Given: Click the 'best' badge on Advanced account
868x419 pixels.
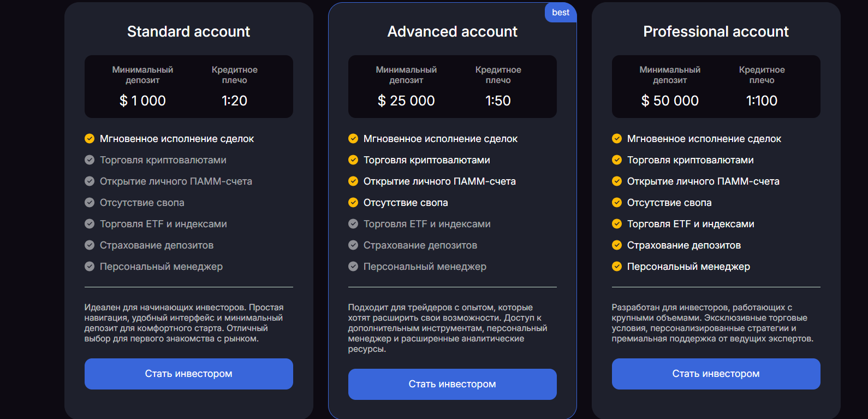Looking at the screenshot, I should coord(561,13).
